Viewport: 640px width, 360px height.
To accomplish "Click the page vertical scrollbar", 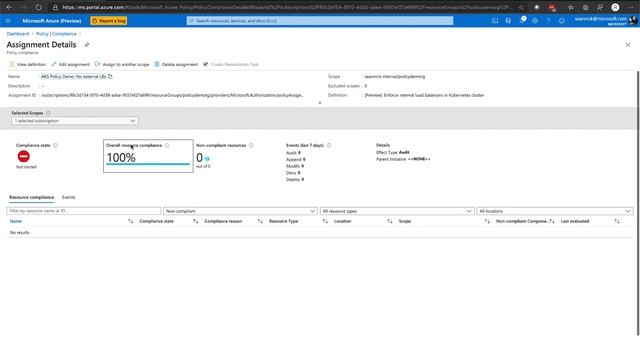I will [x=638, y=203].
